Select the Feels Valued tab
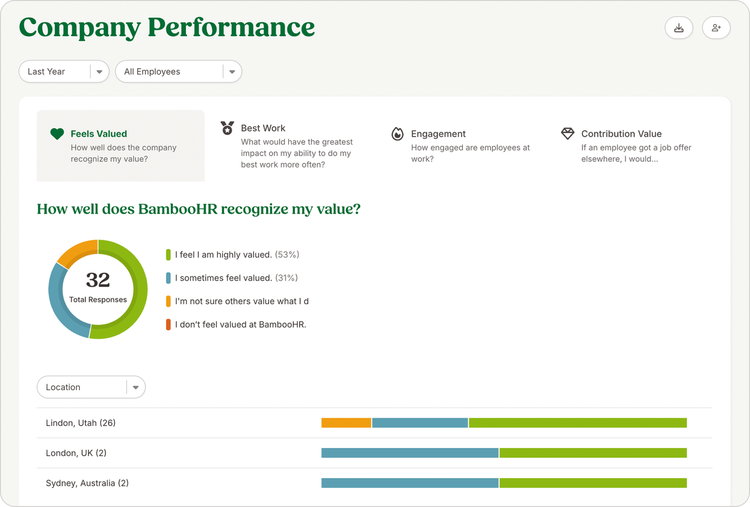 [x=121, y=146]
